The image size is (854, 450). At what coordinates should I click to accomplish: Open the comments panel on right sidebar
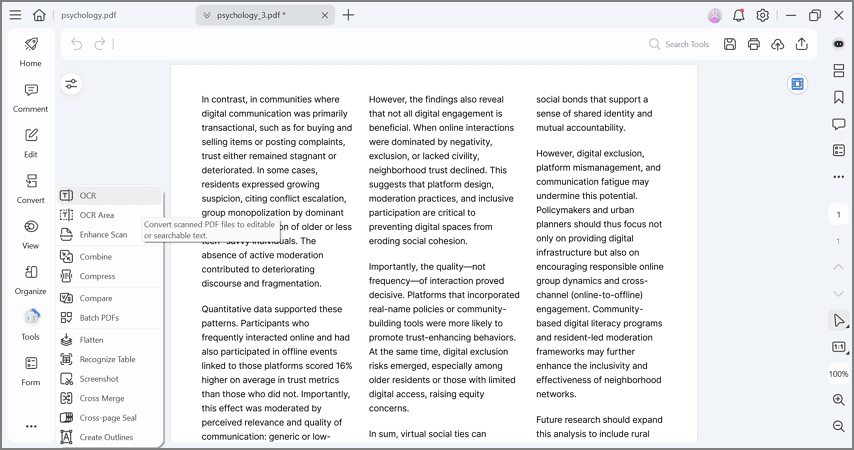839,124
